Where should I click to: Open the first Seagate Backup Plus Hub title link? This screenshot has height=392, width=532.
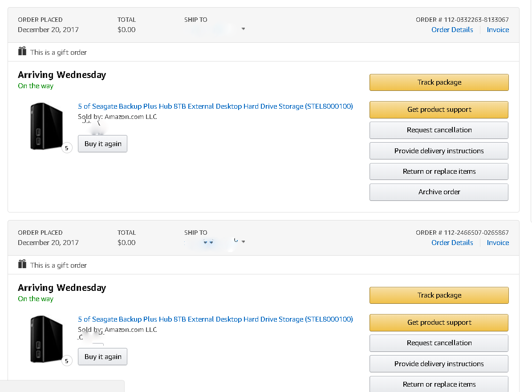[215, 106]
